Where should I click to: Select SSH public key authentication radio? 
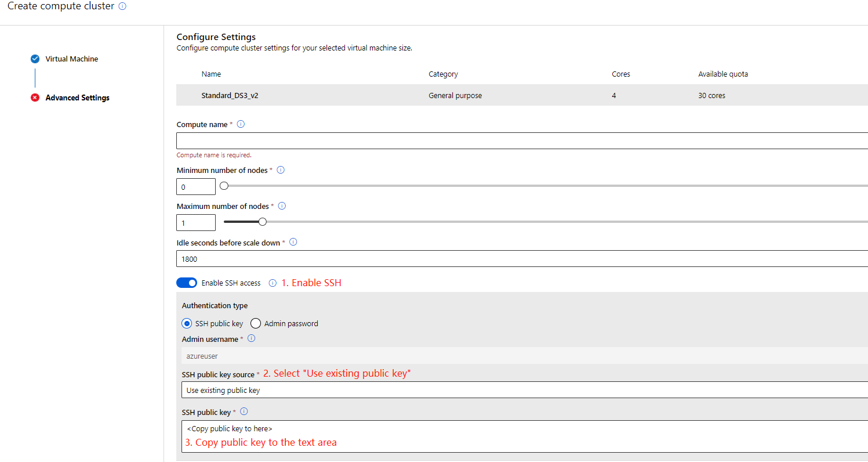tap(187, 323)
